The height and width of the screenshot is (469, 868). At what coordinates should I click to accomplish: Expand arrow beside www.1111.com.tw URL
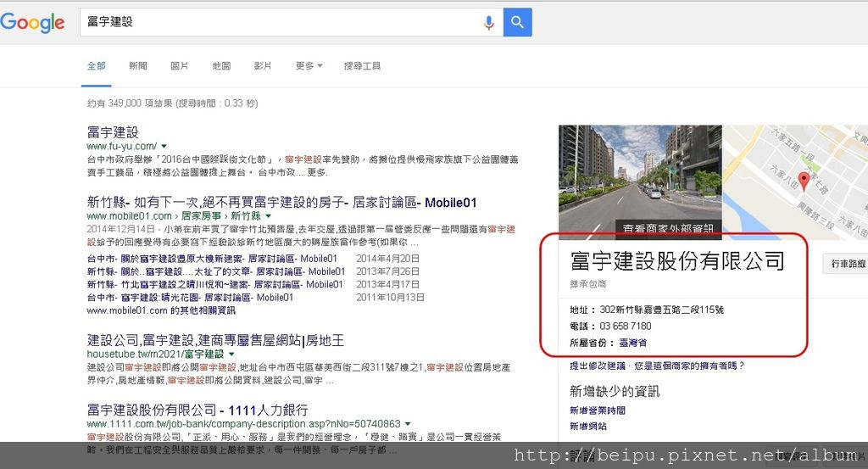click(x=408, y=423)
